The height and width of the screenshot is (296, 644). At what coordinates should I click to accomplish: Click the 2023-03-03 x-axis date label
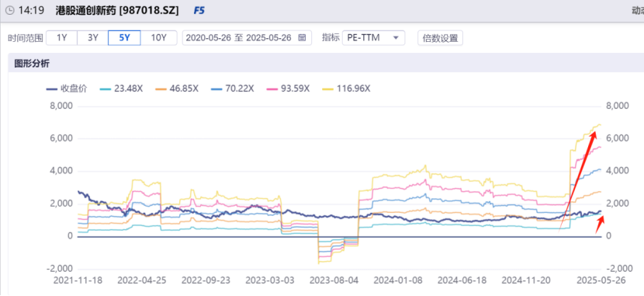(x=270, y=280)
